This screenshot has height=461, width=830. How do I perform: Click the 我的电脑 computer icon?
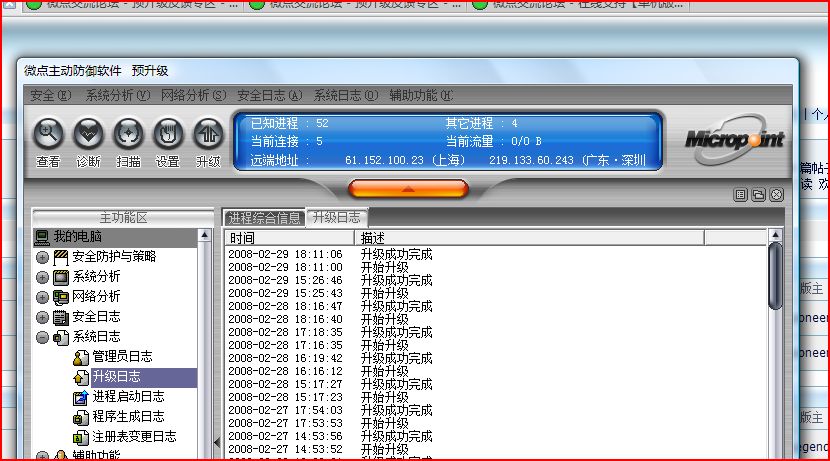click(42, 238)
